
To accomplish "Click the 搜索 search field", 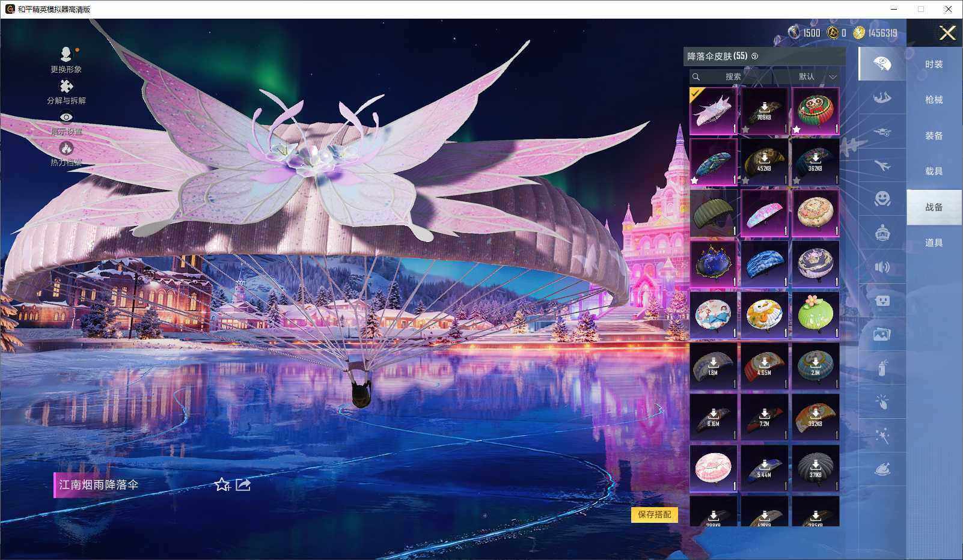I will (x=730, y=77).
